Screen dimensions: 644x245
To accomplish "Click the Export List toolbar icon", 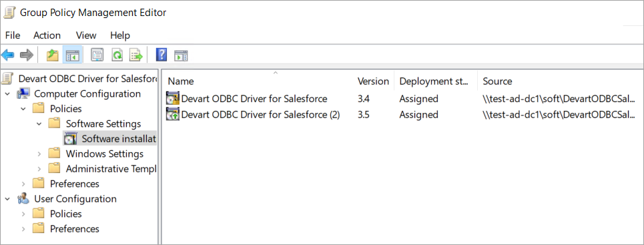I will point(136,55).
